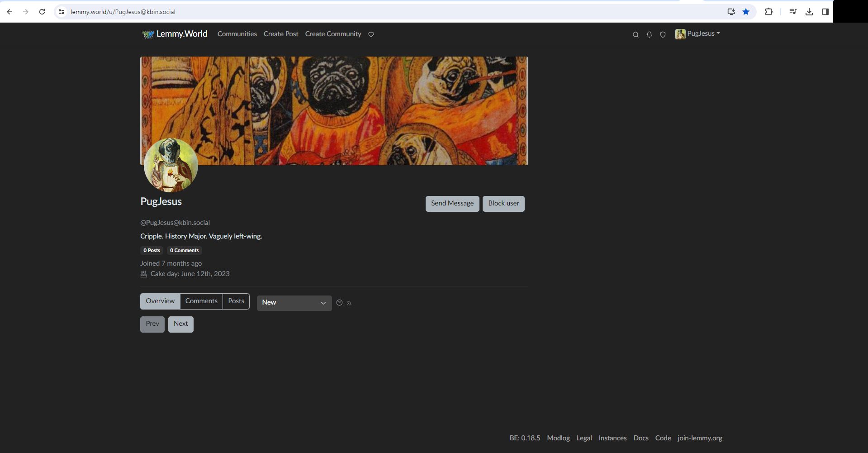868x453 pixels.
Task: Expand the New sort dropdown
Action: [294, 303]
